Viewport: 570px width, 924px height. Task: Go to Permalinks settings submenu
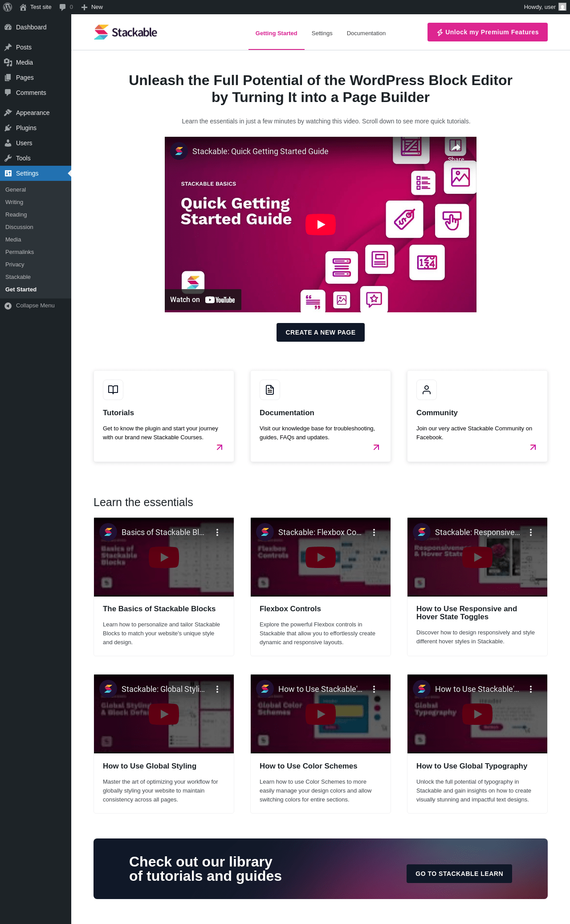coord(36,252)
